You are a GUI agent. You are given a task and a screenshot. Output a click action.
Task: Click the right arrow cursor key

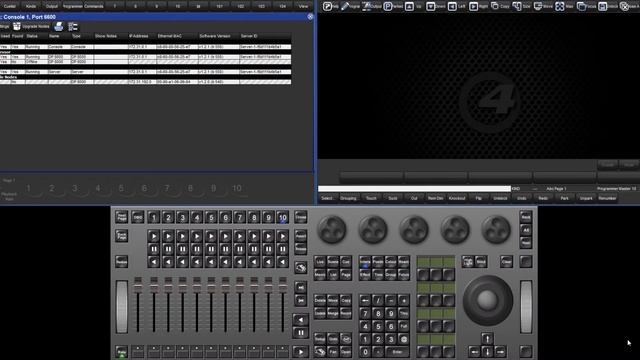point(500,351)
